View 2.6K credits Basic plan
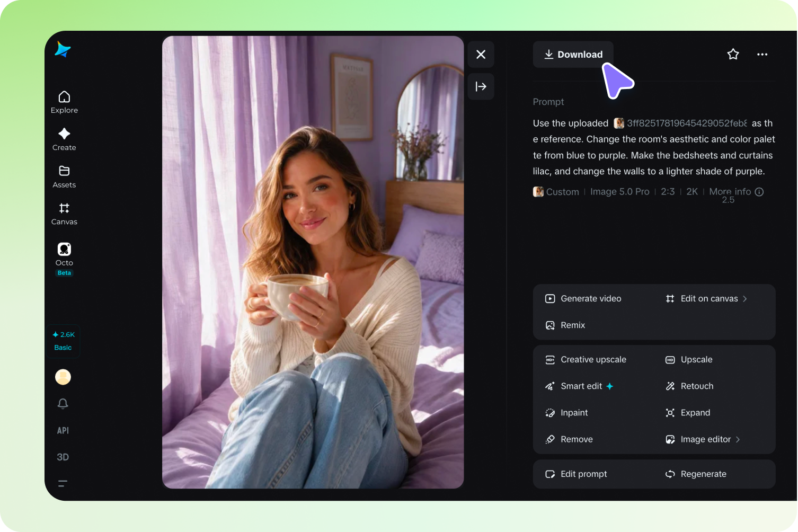 [63, 341]
